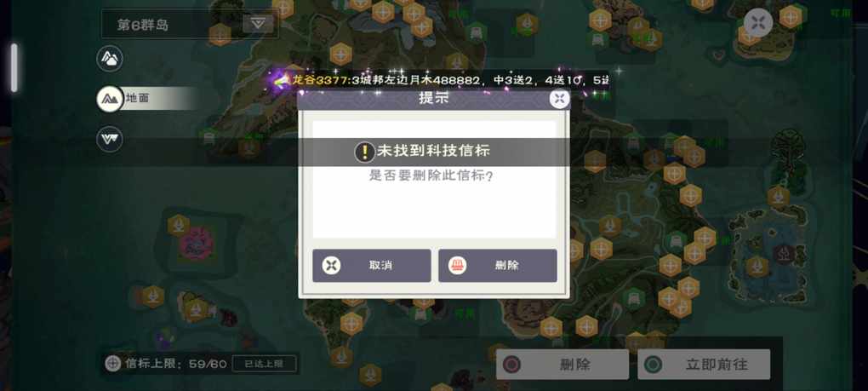Screen dimensions: 868x391
Task: Click 取消 to cancel deletion
Action: 371,265
